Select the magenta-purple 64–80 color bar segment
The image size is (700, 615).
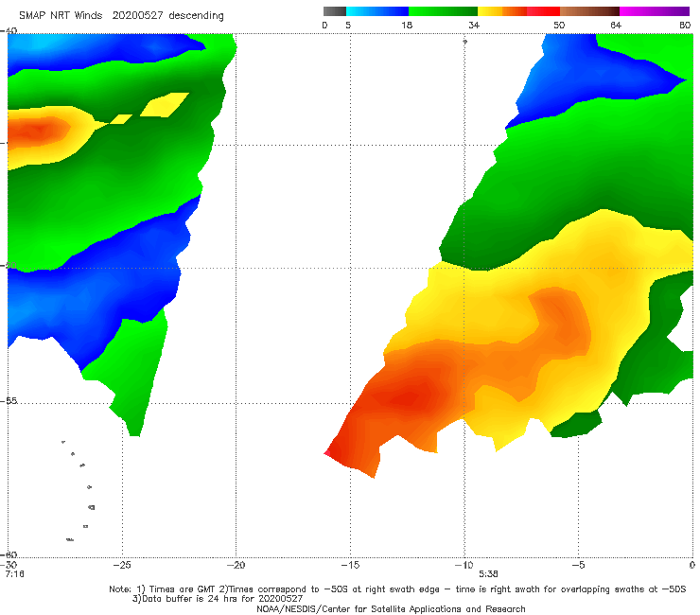pyautogui.click(x=655, y=11)
